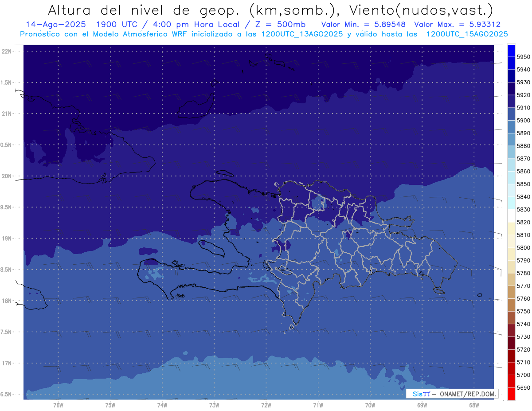The width and height of the screenshot is (532, 411).
Task: Click the 76W longitude axis label
Action: (58, 405)
